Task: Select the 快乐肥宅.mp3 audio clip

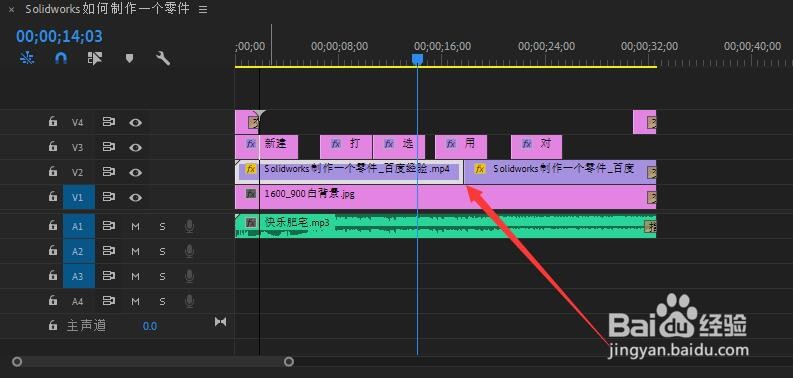Action: [x=446, y=226]
